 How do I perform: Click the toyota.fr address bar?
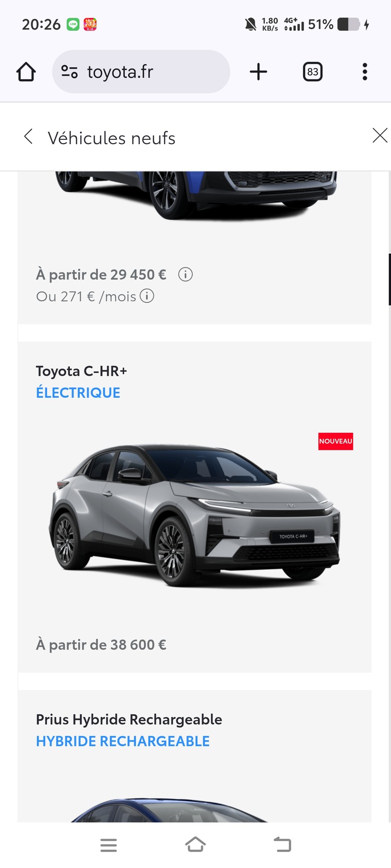coord(141,72)
